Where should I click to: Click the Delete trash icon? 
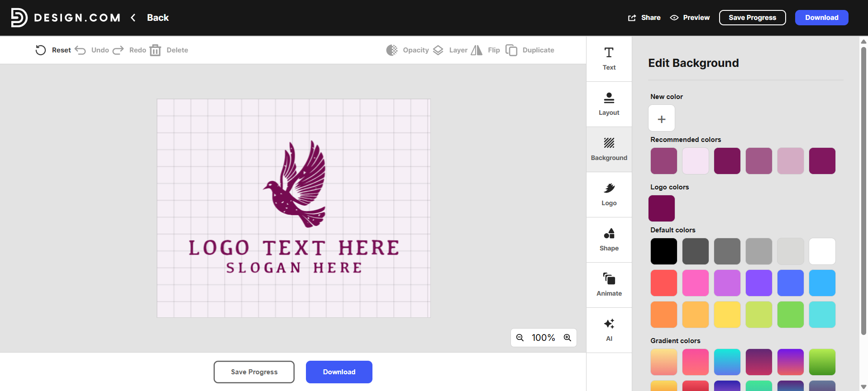tap(155, 50)
